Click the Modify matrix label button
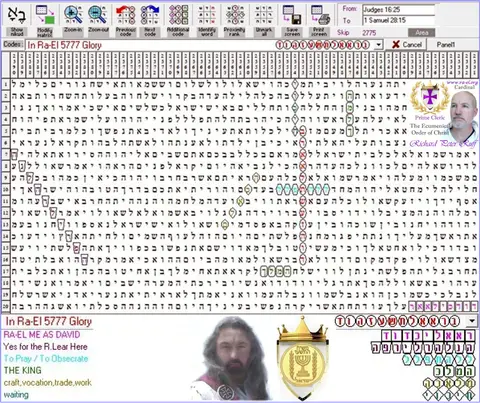The width and height of the screenshot is (480, 403). point(45,32)
